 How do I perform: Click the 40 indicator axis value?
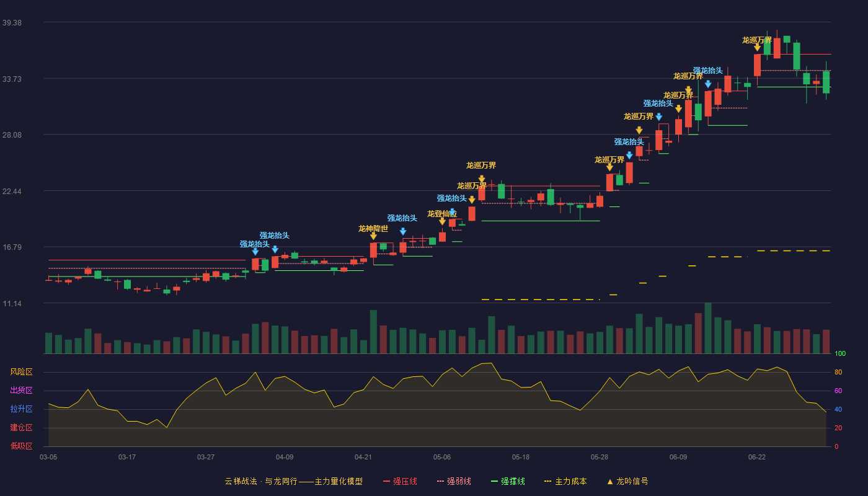click(x=838, y=410)
